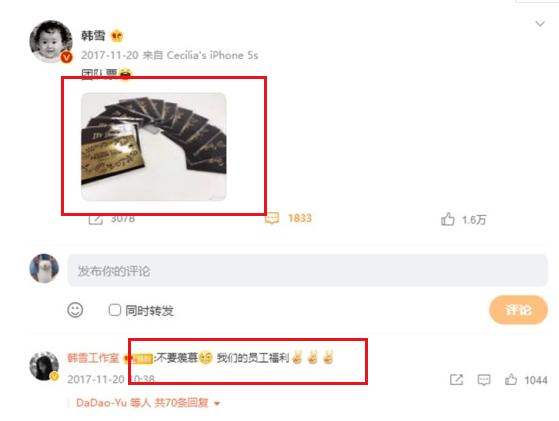Screen dimensions: 559x421
Task: Open the emoji smiley picker
Action: click(x=75, y=310)
